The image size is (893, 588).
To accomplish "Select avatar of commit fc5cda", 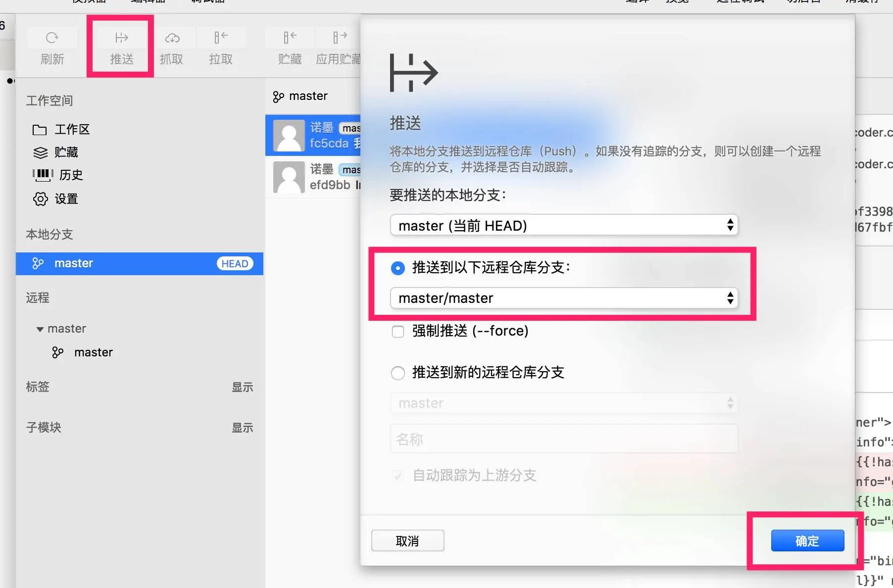I will click(x=289, y=135).
